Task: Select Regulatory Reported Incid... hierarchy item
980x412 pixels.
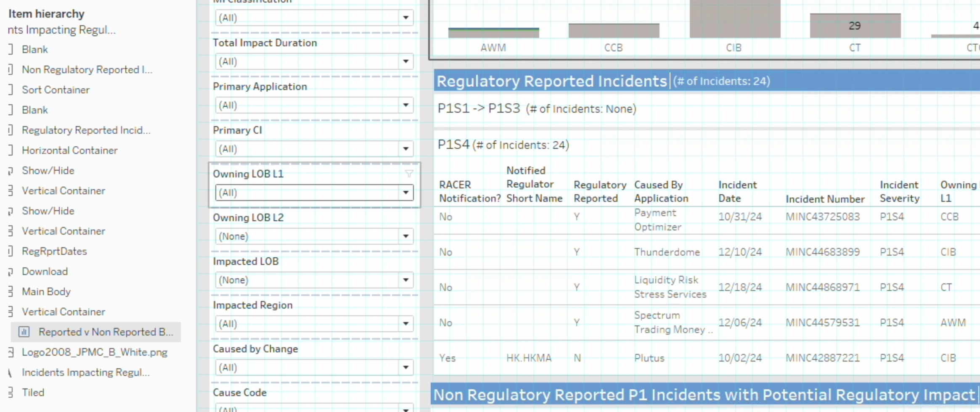Action: click(86, 130)
